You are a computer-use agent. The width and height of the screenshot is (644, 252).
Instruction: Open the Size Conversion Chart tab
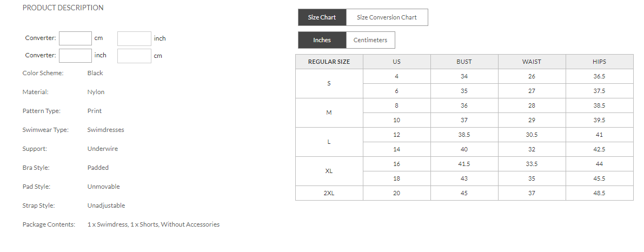[x=387, y=17]
